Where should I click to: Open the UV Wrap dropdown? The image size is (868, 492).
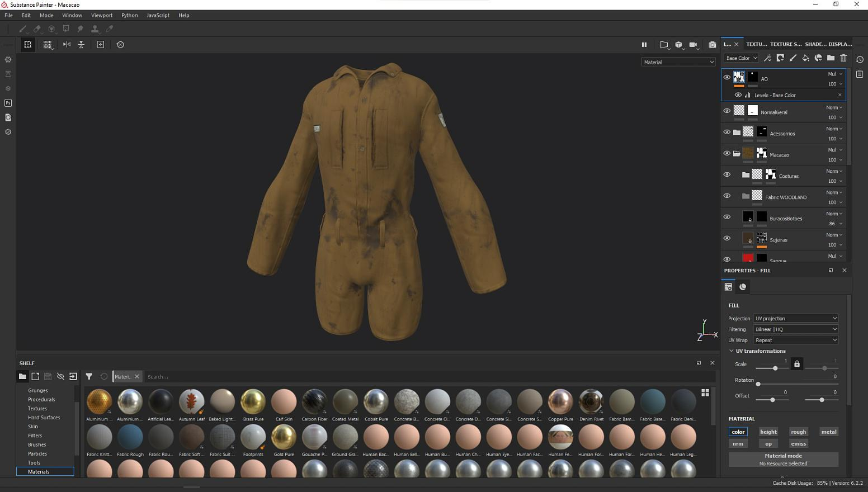click(796, 340)
